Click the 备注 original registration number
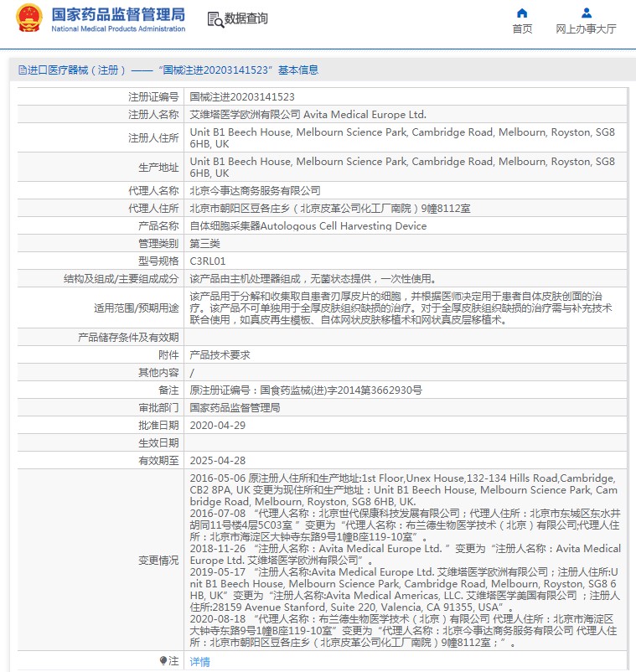Viewport: 636px width, 672px height. click(x=306, y=390)
